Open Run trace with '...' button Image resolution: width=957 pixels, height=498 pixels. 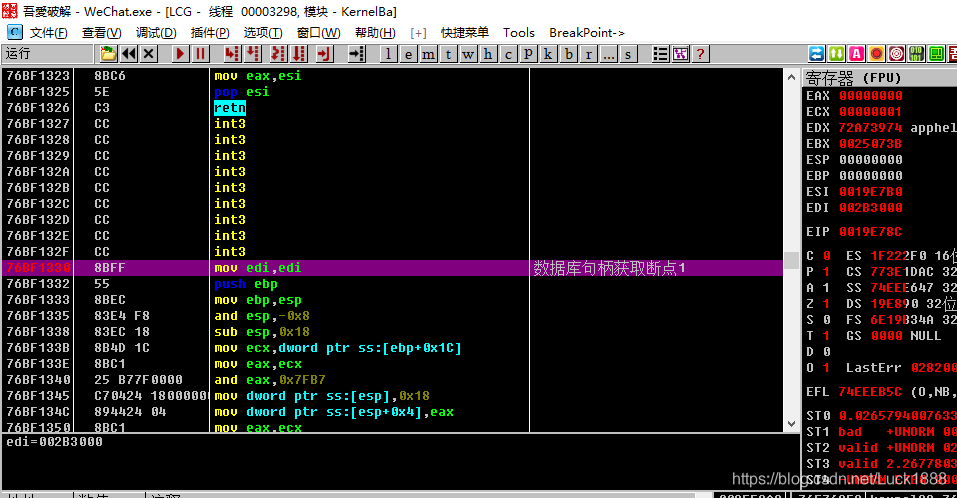pyautogui.click(x=608, y=54)
